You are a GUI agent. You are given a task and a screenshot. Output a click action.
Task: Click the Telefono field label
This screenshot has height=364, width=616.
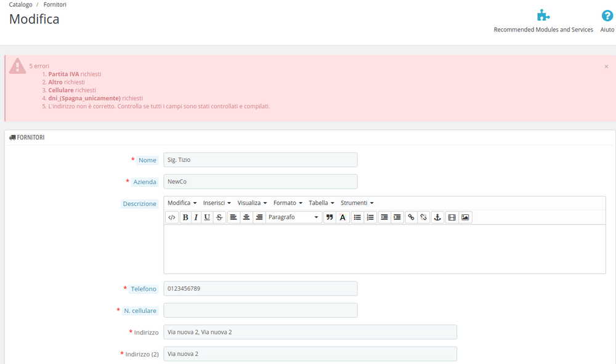click(144, 289)
